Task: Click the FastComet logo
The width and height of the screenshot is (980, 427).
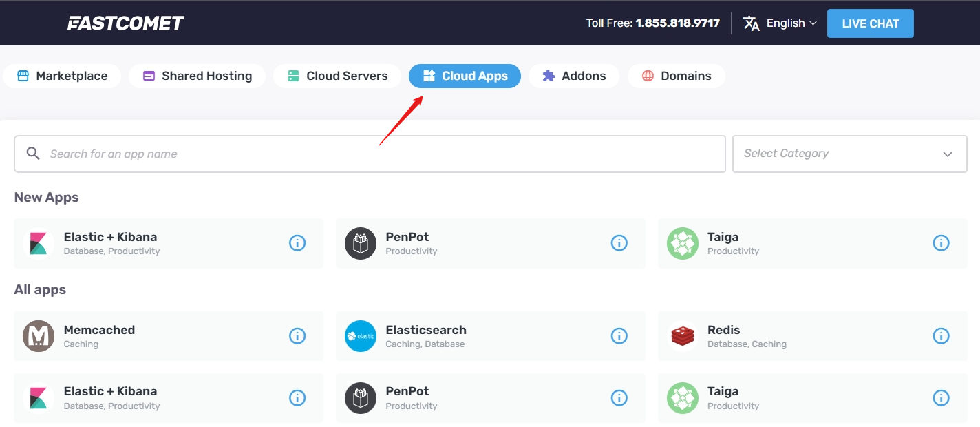Action: coord(126,23)
